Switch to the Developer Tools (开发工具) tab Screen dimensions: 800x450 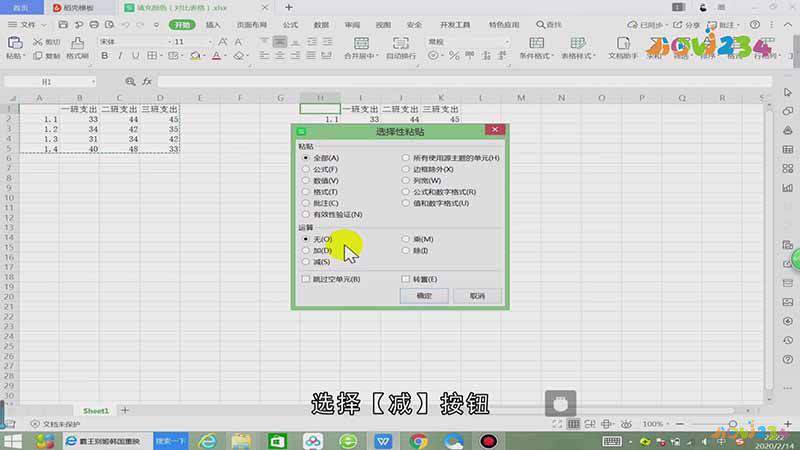(x=455, y=24)
